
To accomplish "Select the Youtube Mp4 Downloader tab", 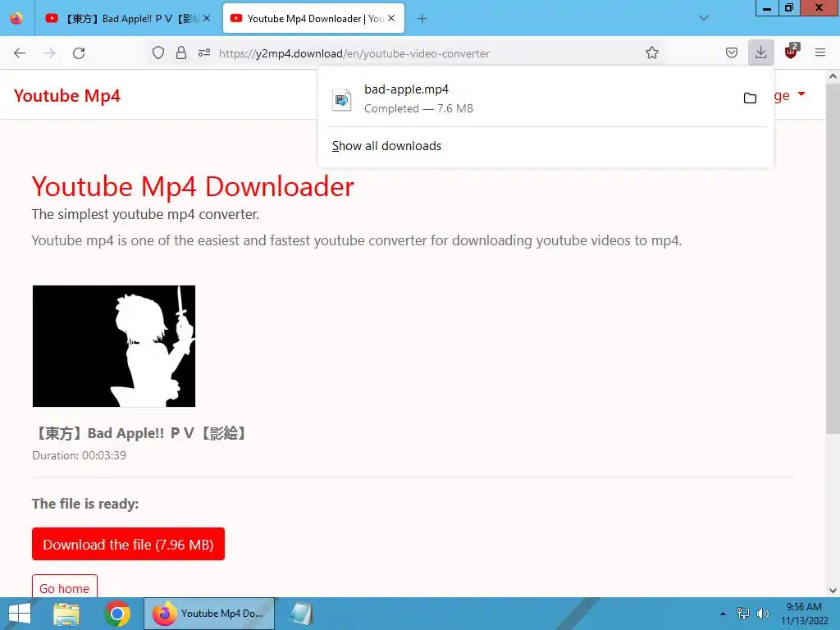I will click(x=313, y=19).
